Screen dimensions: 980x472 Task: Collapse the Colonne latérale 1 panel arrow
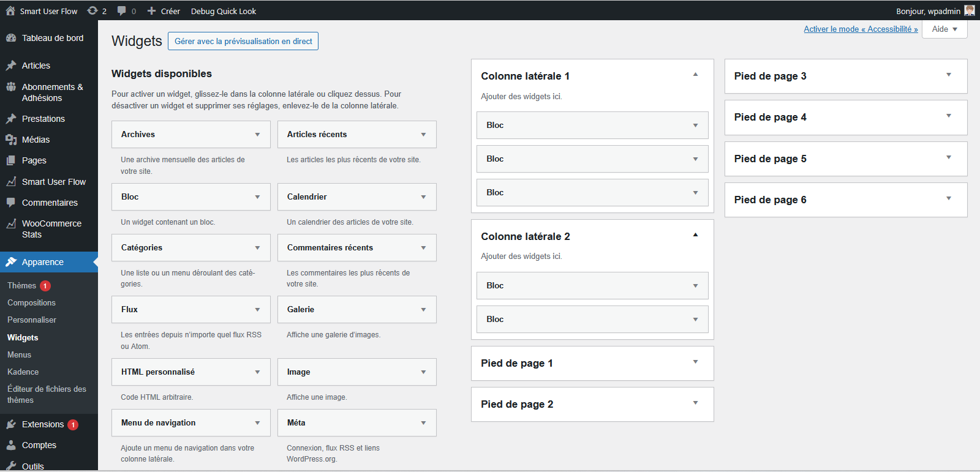(x=695, y=74)
